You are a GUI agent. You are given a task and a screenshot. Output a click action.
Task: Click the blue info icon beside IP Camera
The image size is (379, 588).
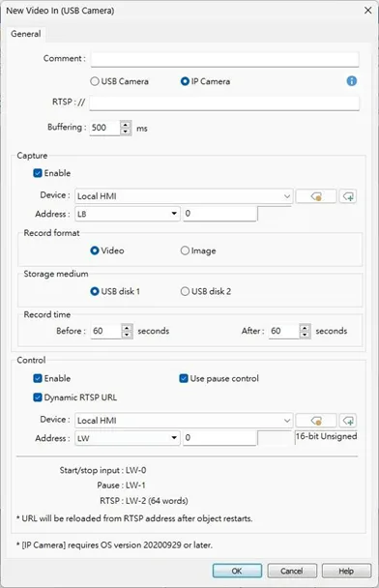tap(351, 81)
